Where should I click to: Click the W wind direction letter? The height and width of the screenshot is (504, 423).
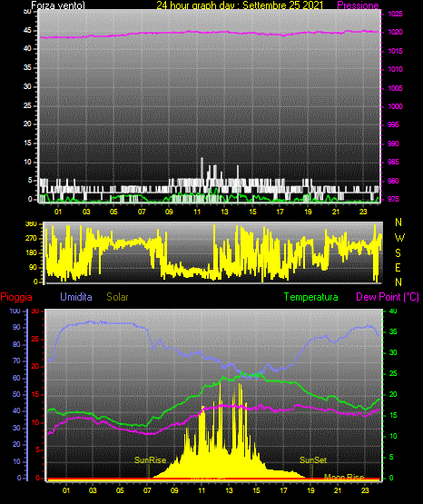click(x=399, y=238)
